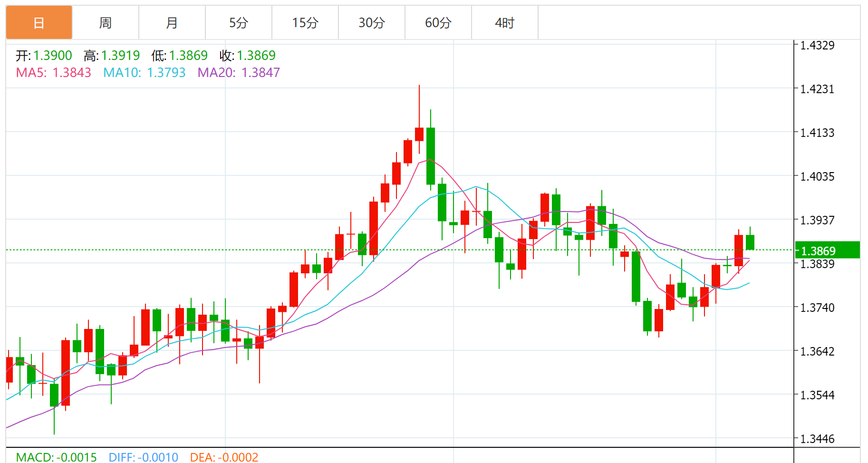
Task: Select the daily 日 chart tab
Action: [x=39, y=22]
